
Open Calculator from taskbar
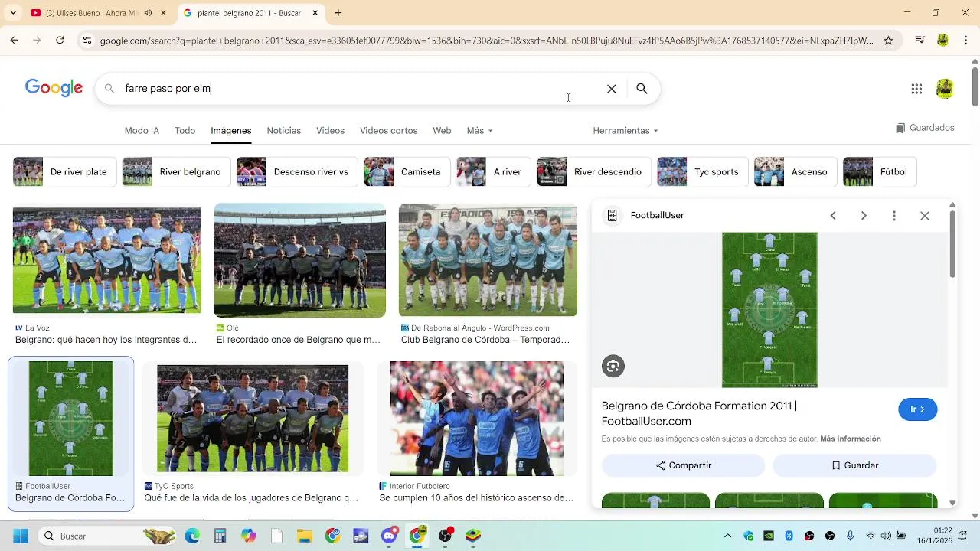pos(220,536)
